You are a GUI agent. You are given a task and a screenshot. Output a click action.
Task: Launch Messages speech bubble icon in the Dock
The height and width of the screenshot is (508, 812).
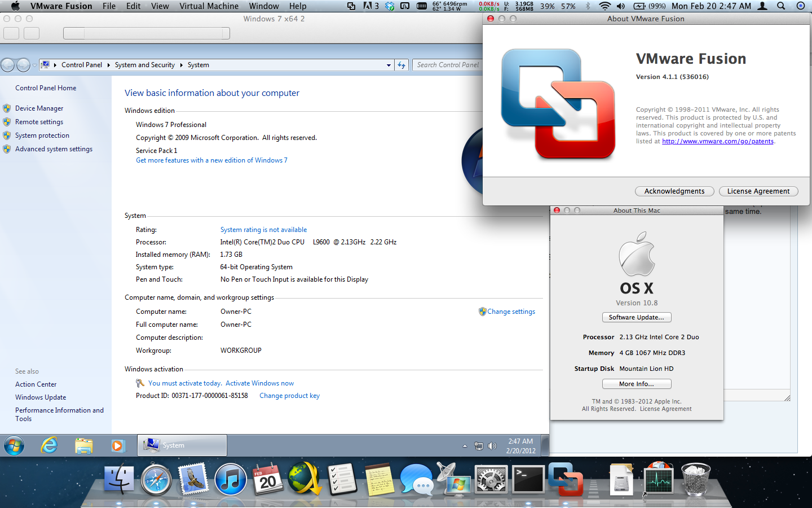point(417,480)
